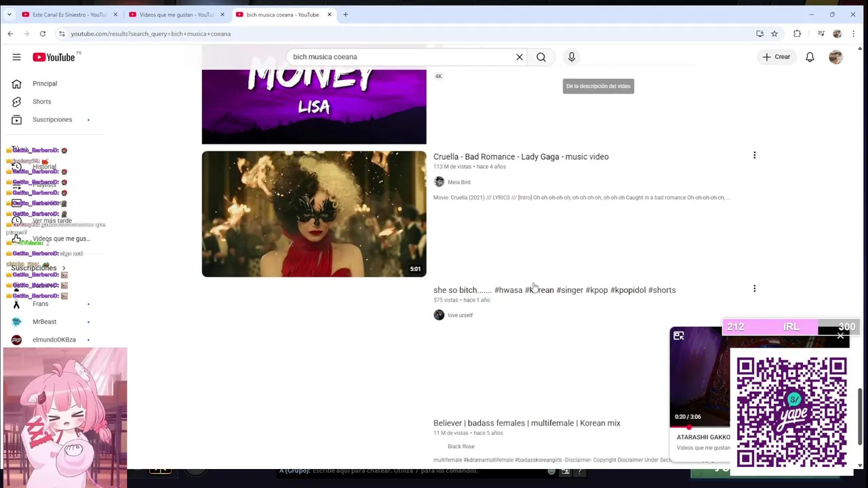
Task: Close the 'Este Canal Es Siniestro' tab
Action: [x=115, y=14]
